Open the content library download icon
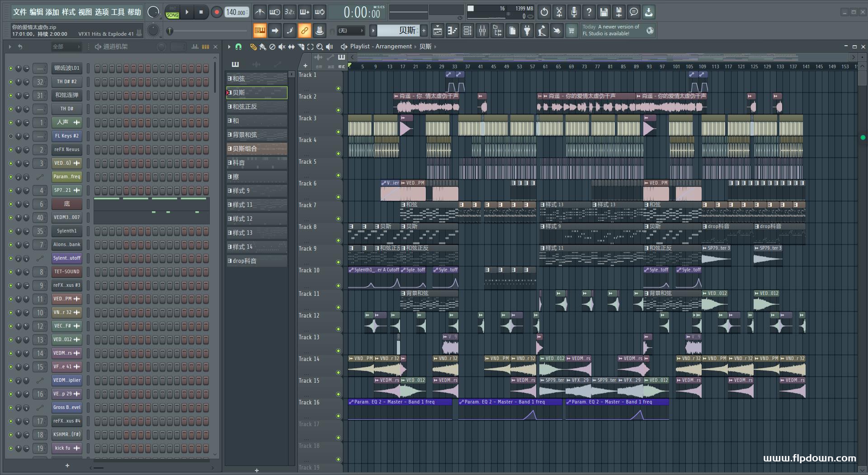 pyautogui.click(x=649, y=12)
